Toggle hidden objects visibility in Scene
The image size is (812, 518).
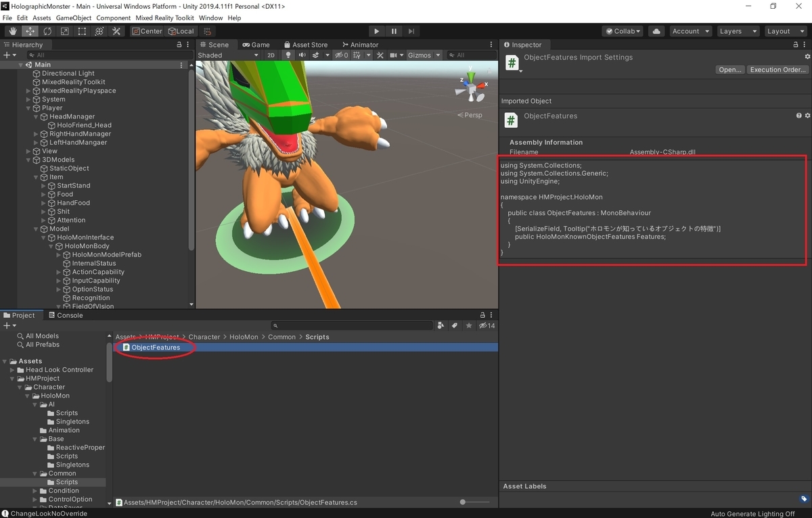tap(342, 55)
